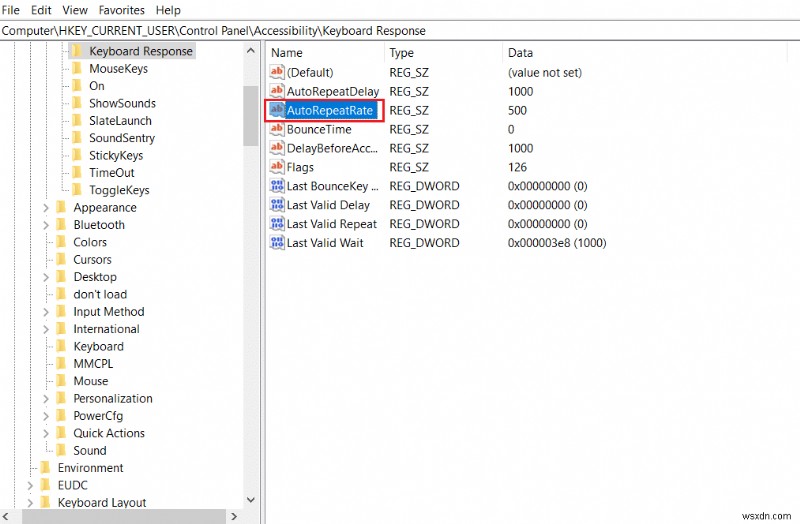800x524 pixels.
Task: Click the Flags string value icon
Action: click(x=277, y=167)
